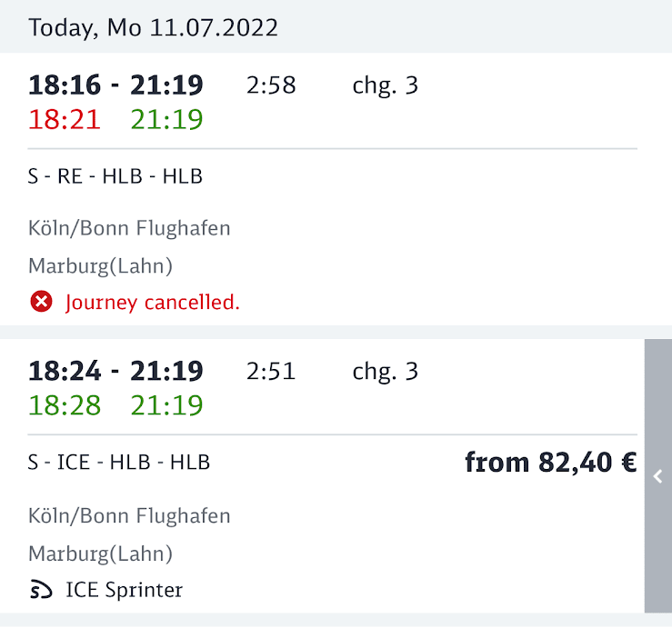The height and width of the screenshot is (628, 672).
Task: Select the S - ICE - HLB - HLB train sequence
Action: (x=119, y=463)
